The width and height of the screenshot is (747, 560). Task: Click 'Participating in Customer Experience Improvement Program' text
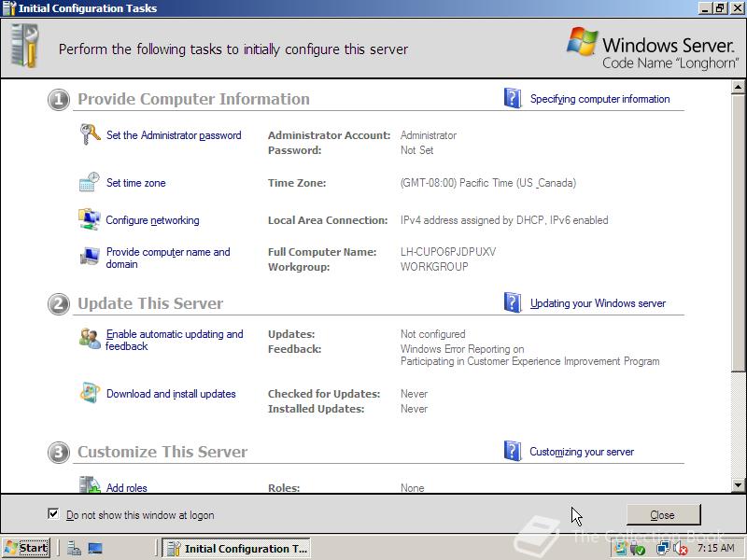click(x=529, y=361)
